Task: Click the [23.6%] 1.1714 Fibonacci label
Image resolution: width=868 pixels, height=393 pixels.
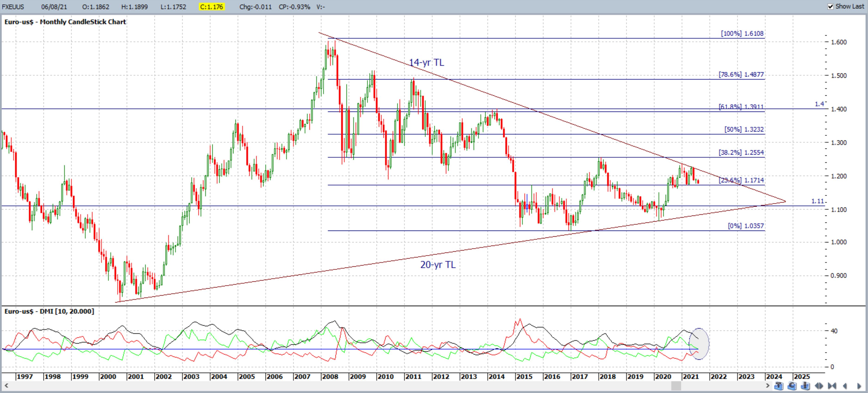Action: [x=741, y=180]
